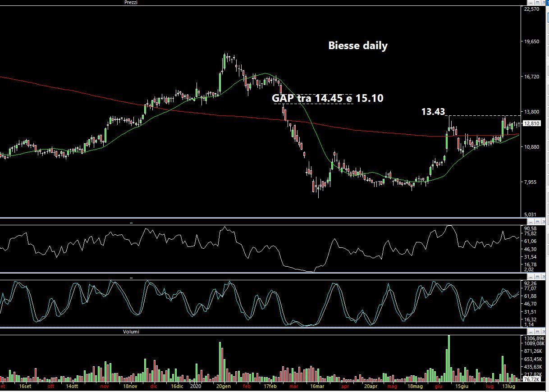Click the 18mag date label
The image size is (549, 392).
pos(415,387)
